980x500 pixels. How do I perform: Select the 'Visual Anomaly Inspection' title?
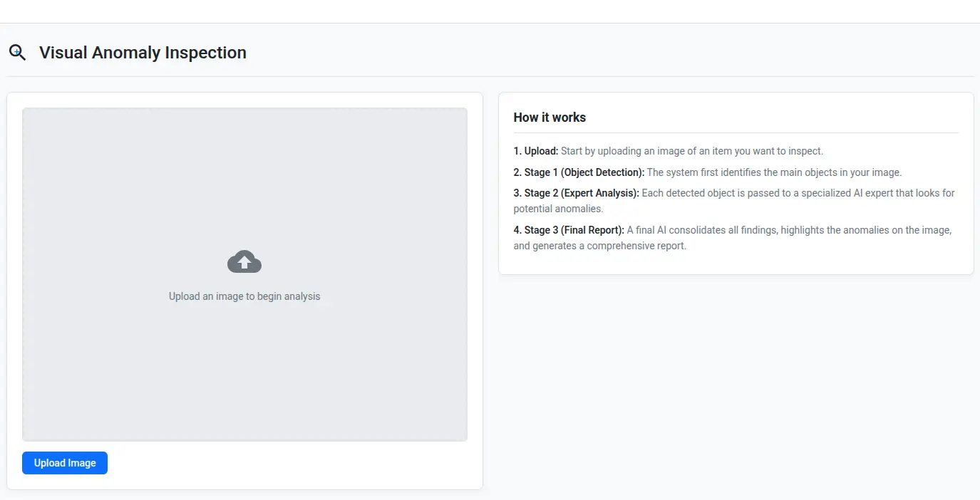click(143, 52)
